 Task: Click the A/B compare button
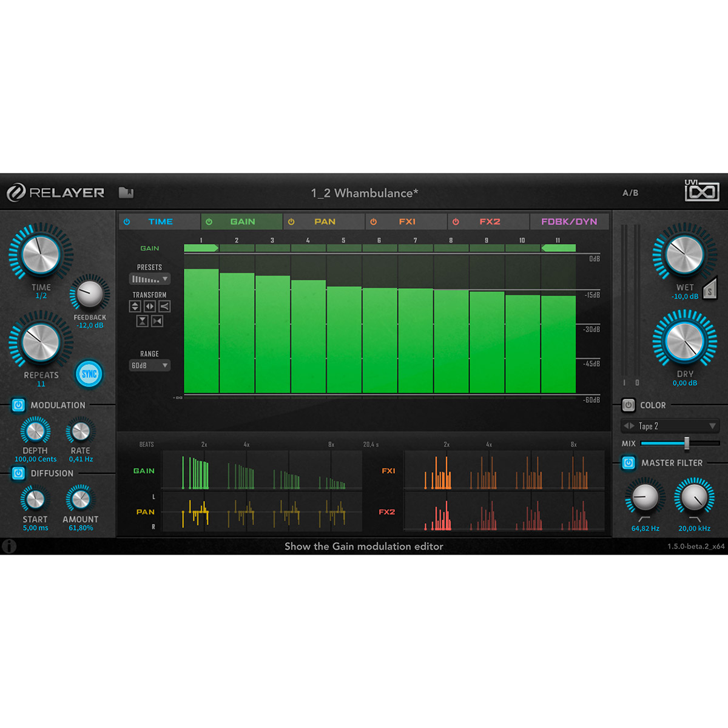coord(630,193)
